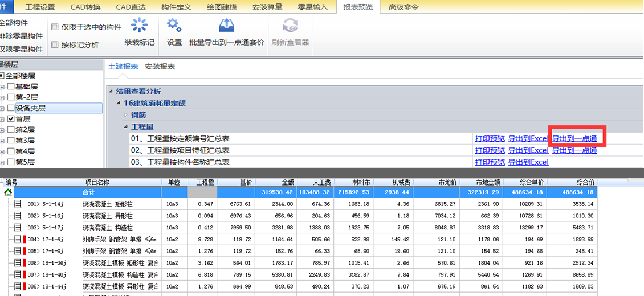Click the green home icon in 合计 row
This screenshot has height=296, width=644.
8,192
